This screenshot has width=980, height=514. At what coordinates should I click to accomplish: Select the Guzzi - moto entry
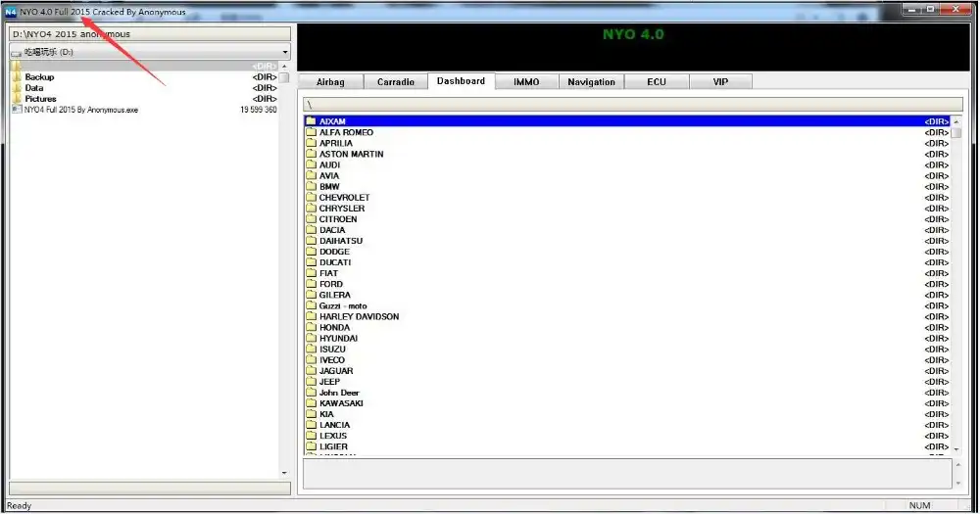pos(627,306)
